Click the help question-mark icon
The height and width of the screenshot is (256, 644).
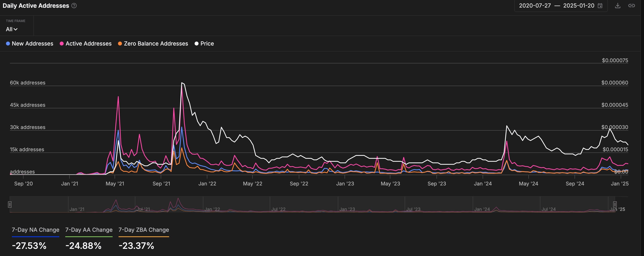[74, 6]
